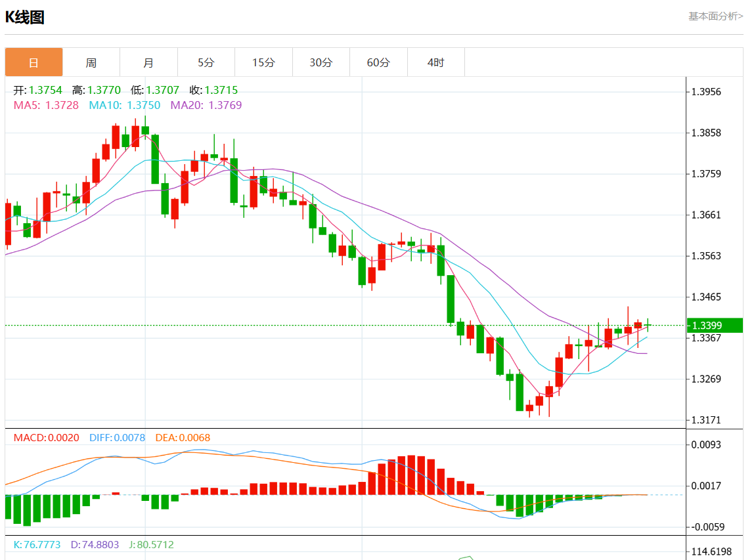Open the 30分 interval tab

pos(321,62)
